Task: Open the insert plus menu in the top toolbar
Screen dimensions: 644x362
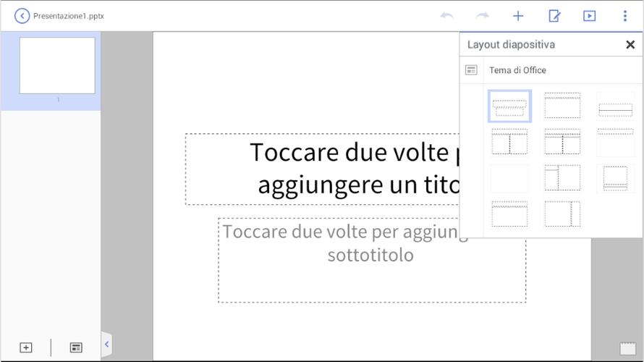Action: pyautogui.click(x=518, y=16)
